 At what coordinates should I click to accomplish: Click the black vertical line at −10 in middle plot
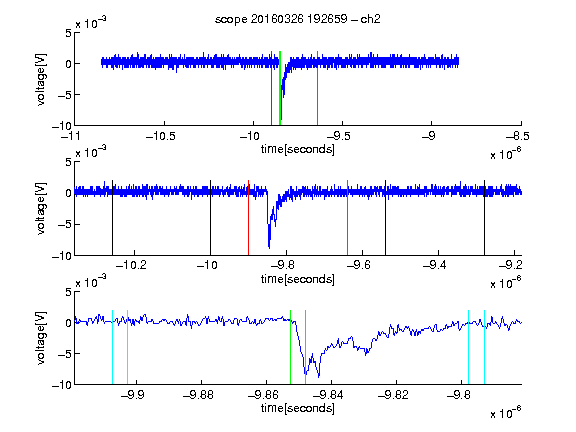[x=210, y=217]
